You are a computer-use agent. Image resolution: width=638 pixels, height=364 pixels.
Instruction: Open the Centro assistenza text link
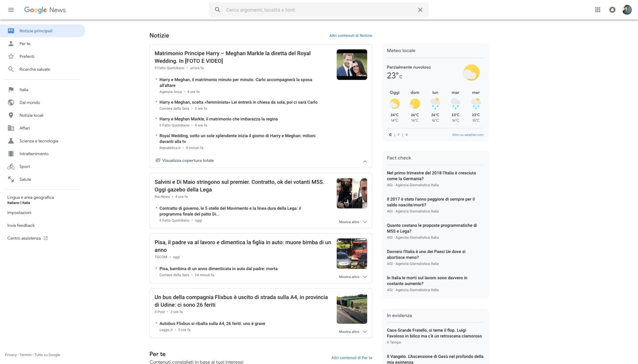click(x=24, y=238)
